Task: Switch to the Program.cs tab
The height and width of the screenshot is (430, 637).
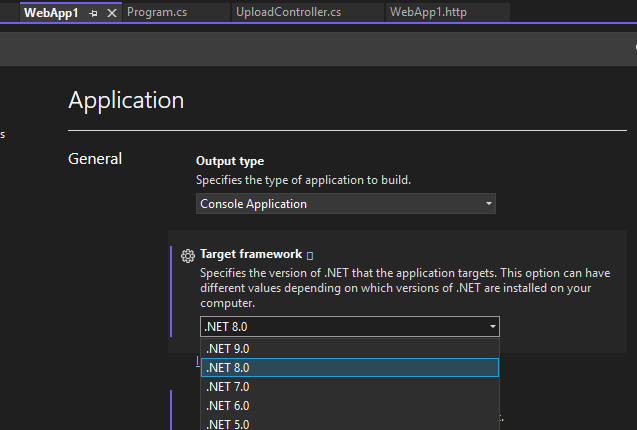Action: [158, 13]
